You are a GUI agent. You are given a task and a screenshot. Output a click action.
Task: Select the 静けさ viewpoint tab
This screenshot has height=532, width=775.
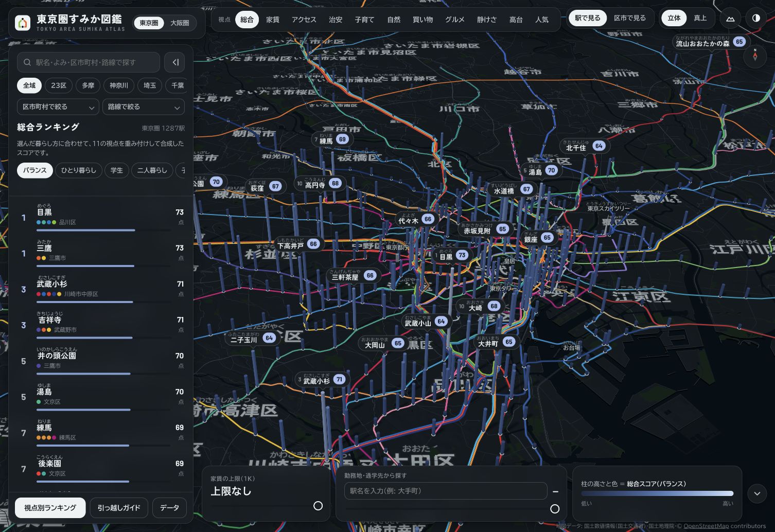(x=487, y=20)
